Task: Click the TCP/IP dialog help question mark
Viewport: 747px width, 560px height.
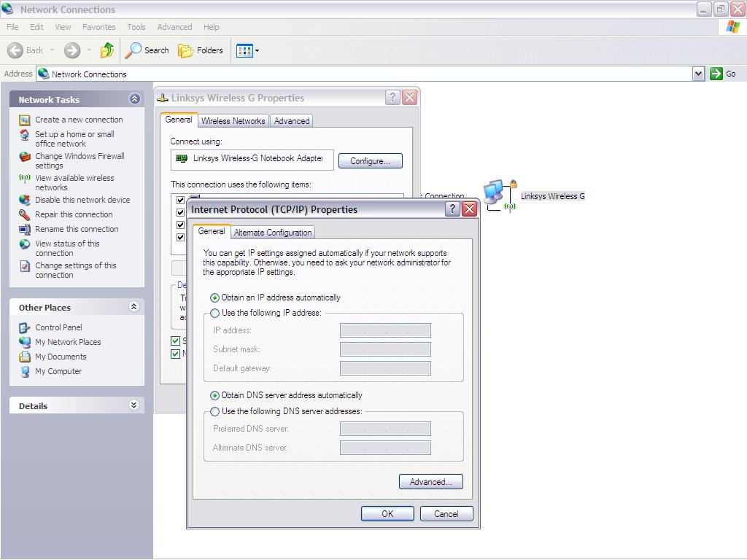Action: pos(452,209)
